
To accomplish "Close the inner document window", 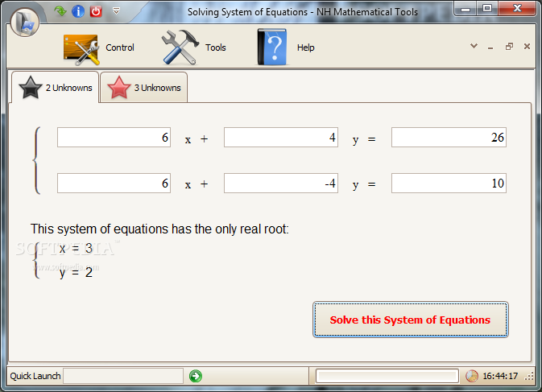I will pos(527,46).
